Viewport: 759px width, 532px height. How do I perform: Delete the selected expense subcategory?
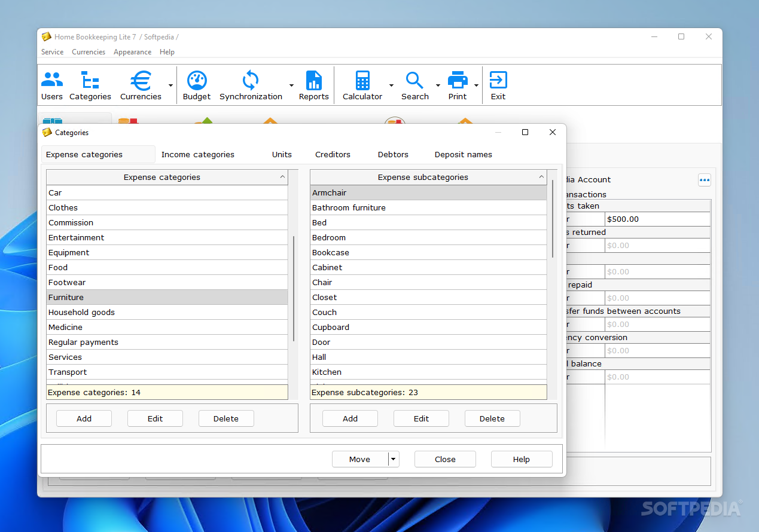point(492,418)
